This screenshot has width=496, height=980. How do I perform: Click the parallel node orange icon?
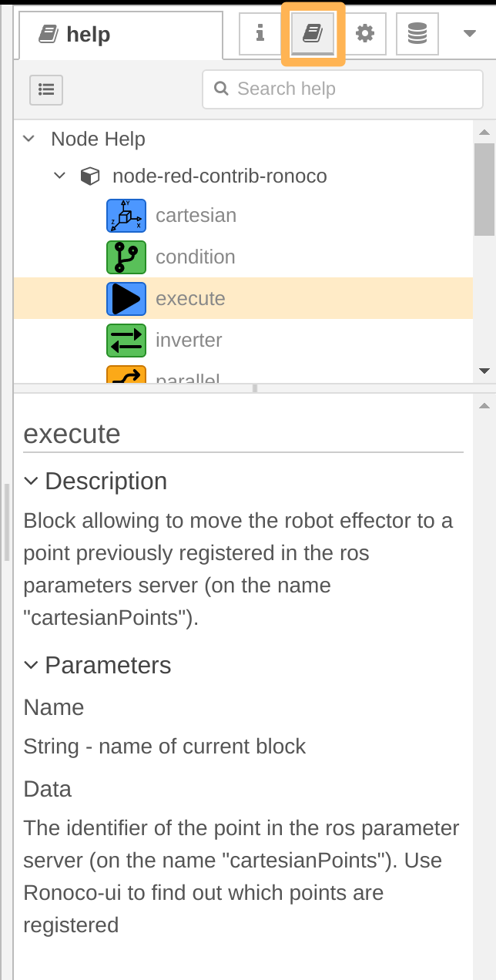(126, 374)
